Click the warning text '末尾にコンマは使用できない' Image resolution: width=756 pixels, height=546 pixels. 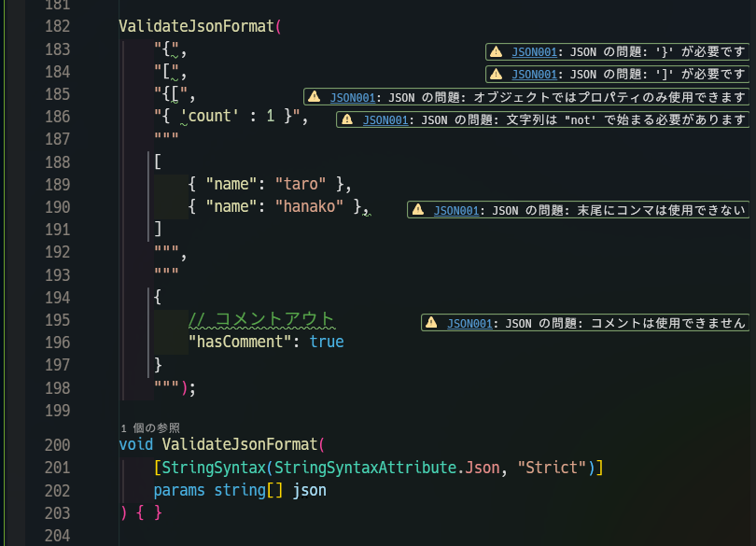click(x=661, y=210)
